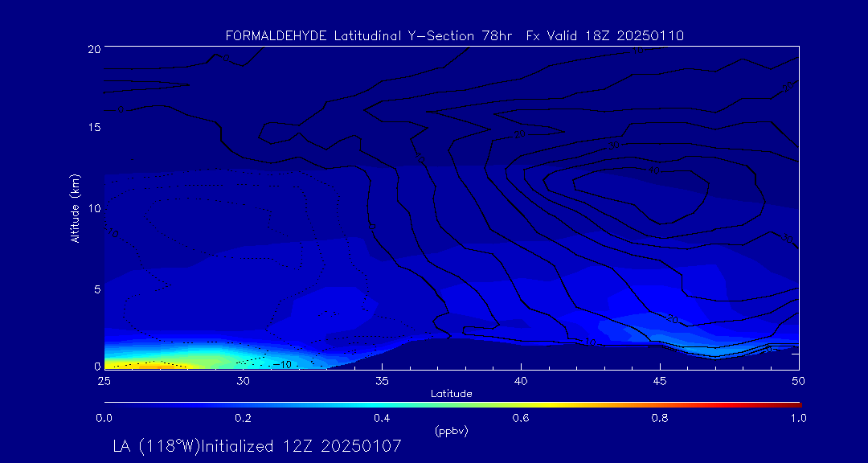Click the color bar value 0.8
The image size is (868, 463).
[660, 419]
